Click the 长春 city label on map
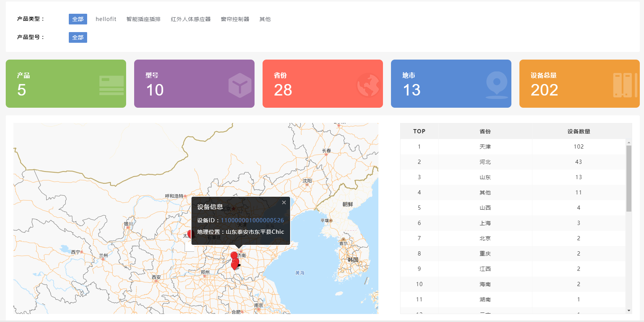The width and height of the screenshot is (644, 322). (326, 150)
